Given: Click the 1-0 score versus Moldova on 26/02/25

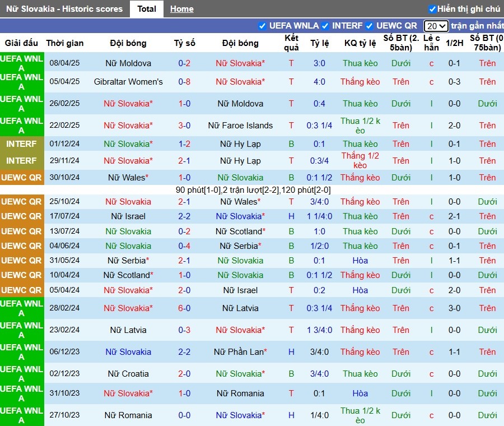Looking at the screenshot, I should (184, 104).
